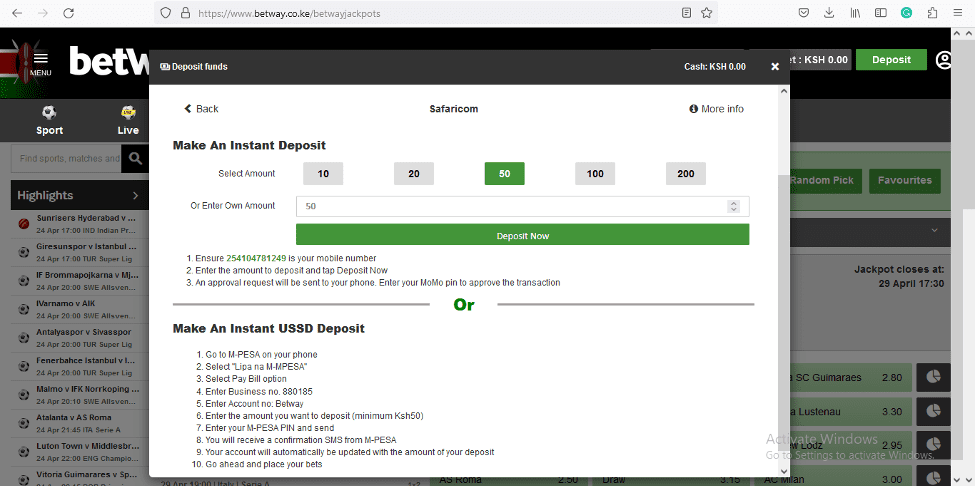
Task: Go Back from Safaricom deposit page
Action: (201, 108)
